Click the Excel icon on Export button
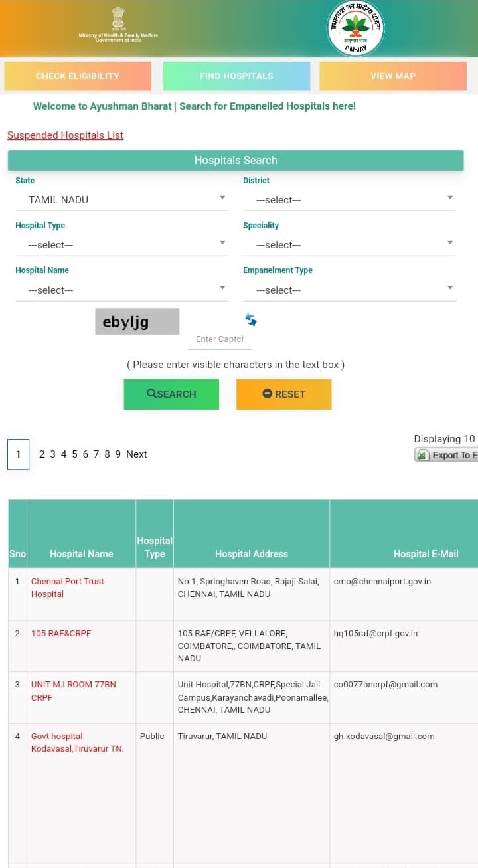478x868 pixels. pos(422,455)
